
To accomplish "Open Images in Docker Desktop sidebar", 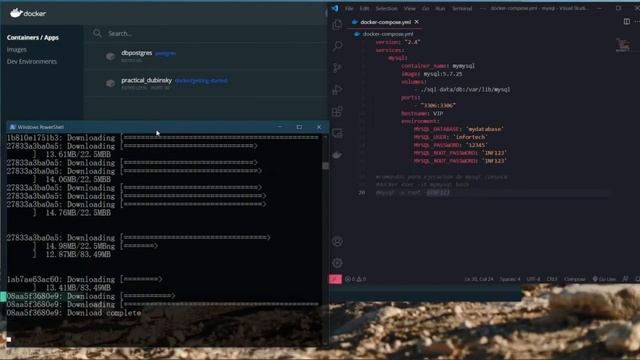I will (x=17, y=49).
